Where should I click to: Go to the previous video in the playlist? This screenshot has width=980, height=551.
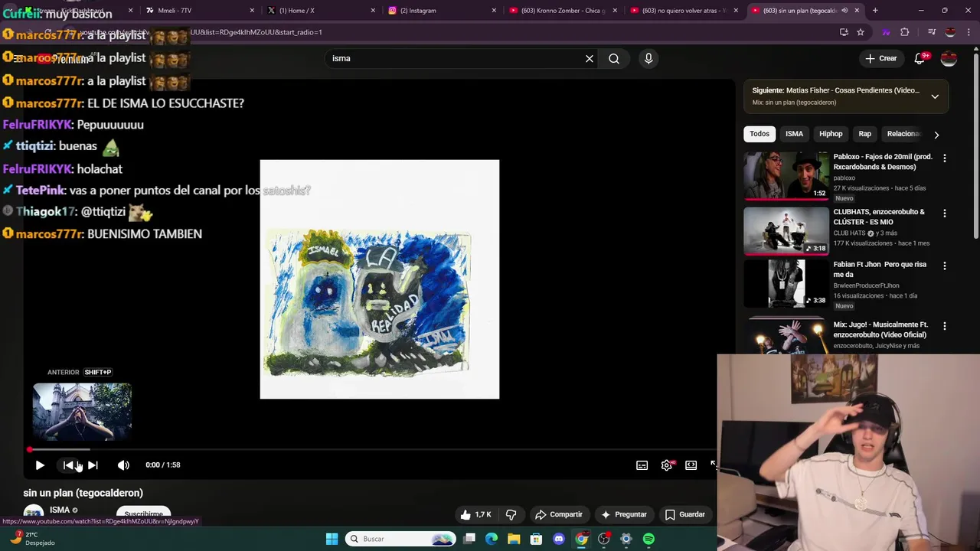click(x=68, y=465)
